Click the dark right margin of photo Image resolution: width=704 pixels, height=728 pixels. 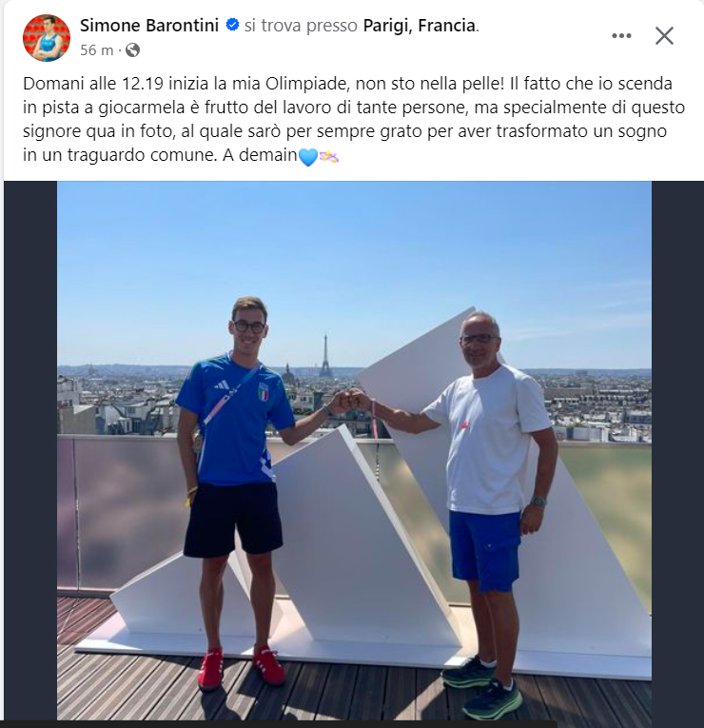pyautogui.click(x=677, y=450)
